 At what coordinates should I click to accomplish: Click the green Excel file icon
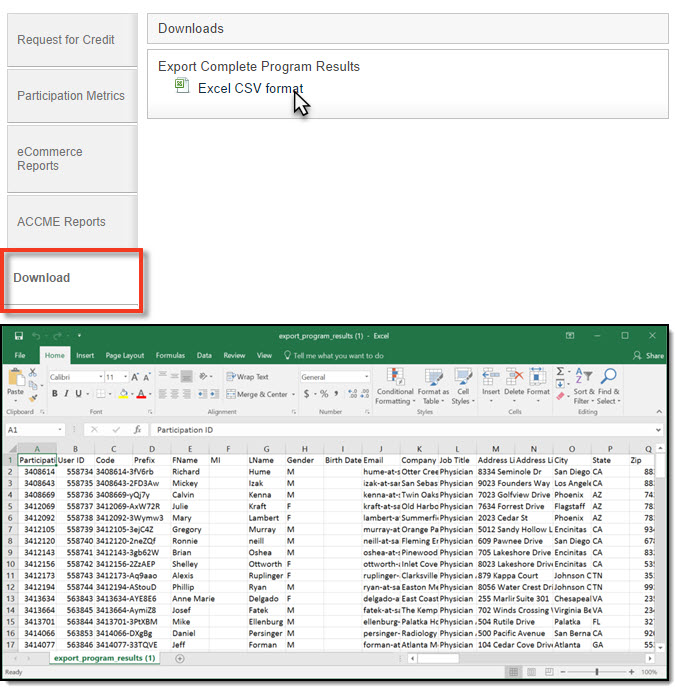(182, 85)
